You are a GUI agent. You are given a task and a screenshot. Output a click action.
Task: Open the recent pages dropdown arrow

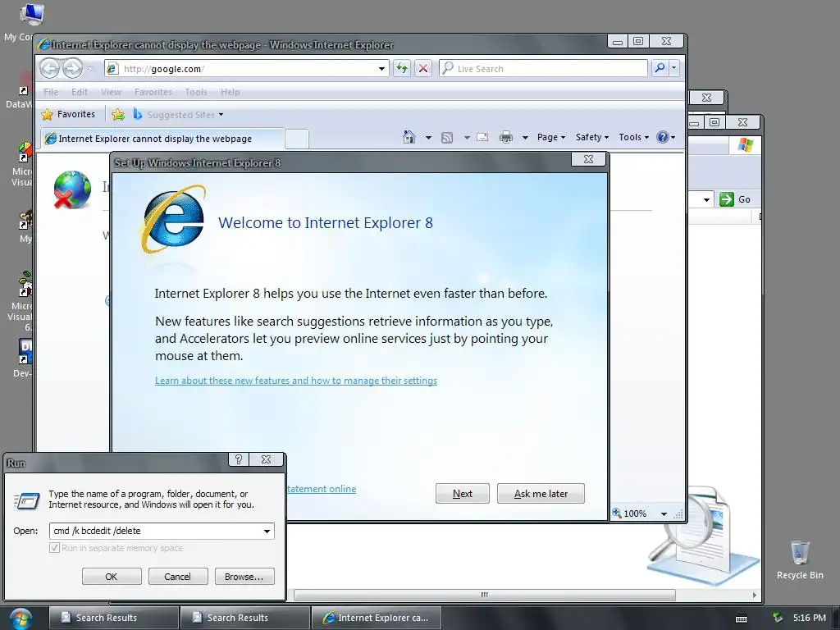[x=91, y=69]
